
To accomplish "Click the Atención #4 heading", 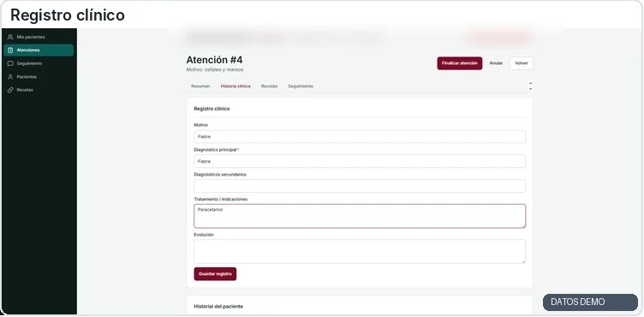I will [214, 61].
